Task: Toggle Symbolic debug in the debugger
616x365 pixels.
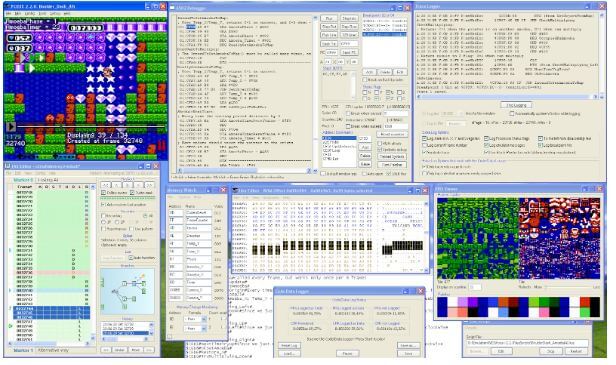Action: 380,150
